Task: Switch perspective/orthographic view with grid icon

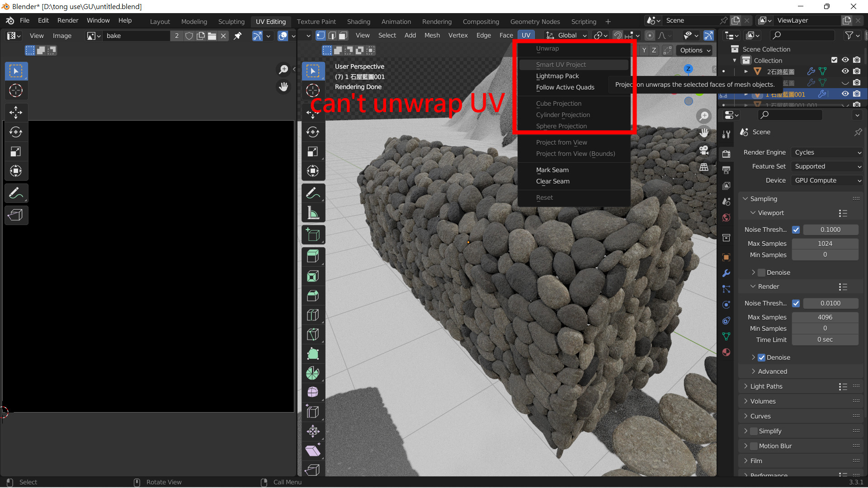Action: 704,167
